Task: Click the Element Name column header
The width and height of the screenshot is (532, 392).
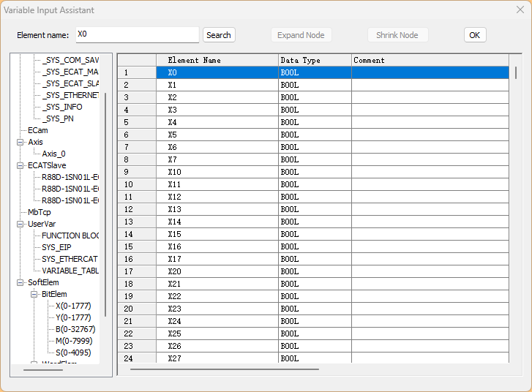Action: pos(217,61)
